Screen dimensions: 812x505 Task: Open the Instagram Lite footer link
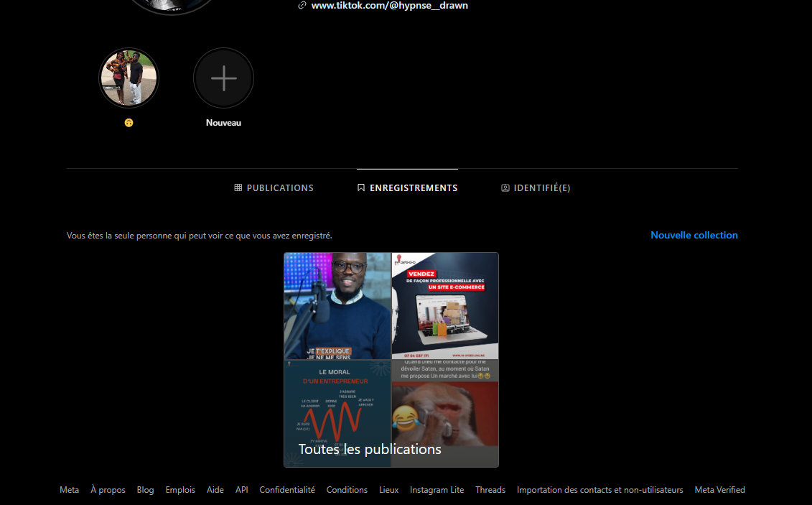tap(437, 490)
